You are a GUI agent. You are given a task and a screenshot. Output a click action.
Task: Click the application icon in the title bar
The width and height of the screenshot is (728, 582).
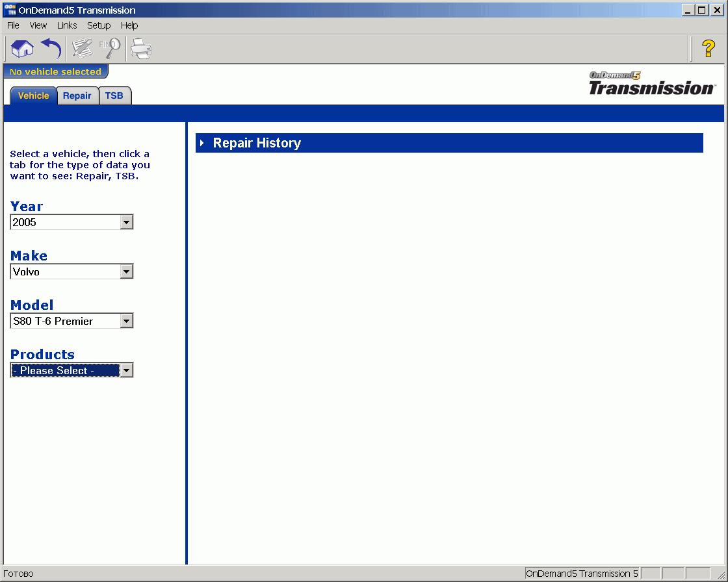[9, 9]
